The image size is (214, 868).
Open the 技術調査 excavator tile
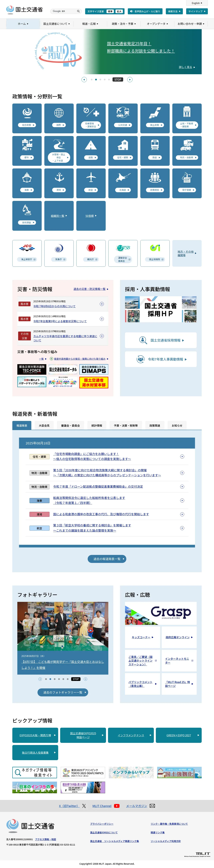tap(27, 216)
